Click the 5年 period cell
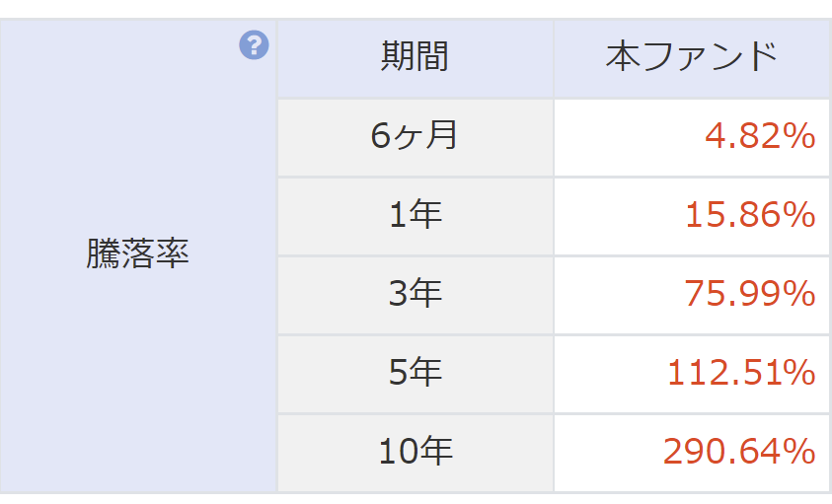The width and height of the screenshot is (832, 504). point(415,373)
